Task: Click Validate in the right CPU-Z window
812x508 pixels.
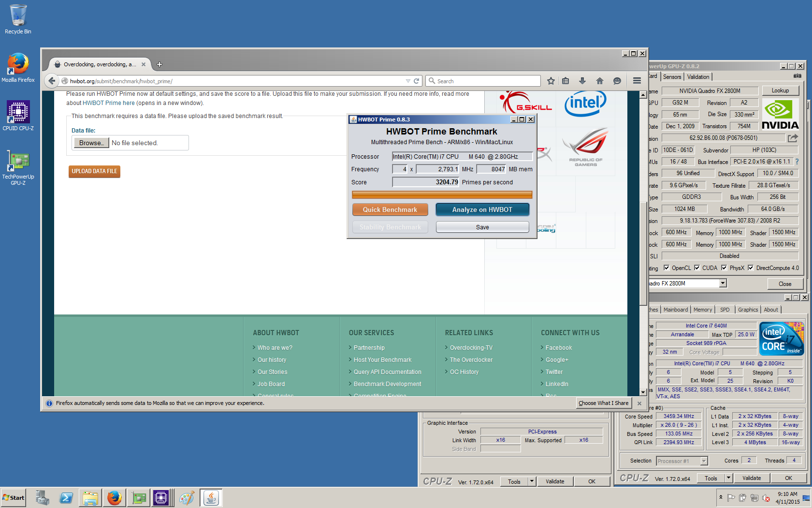Action: click(x=752, y=478)
